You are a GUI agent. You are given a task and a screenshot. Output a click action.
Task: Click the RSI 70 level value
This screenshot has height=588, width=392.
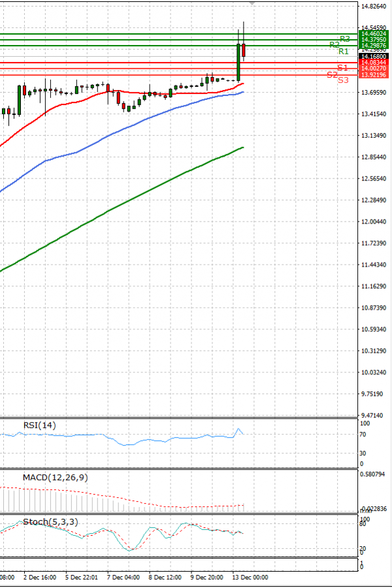click(363, 434)
